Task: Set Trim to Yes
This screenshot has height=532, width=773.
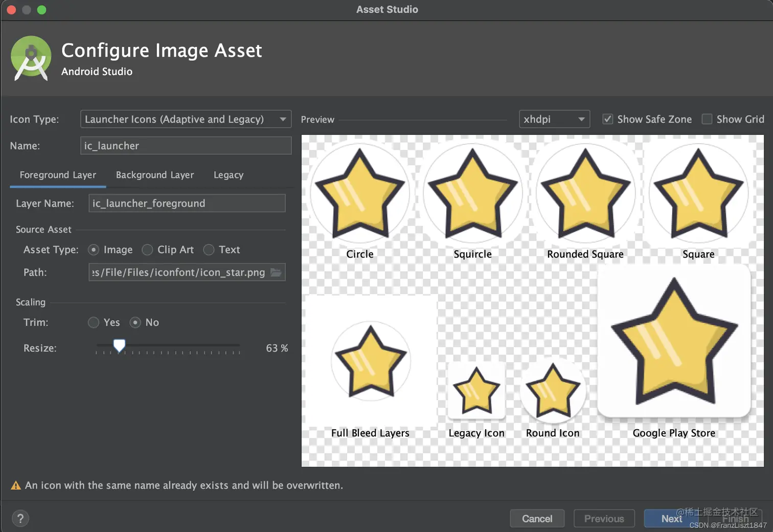Action: click(x=94, y=322)
